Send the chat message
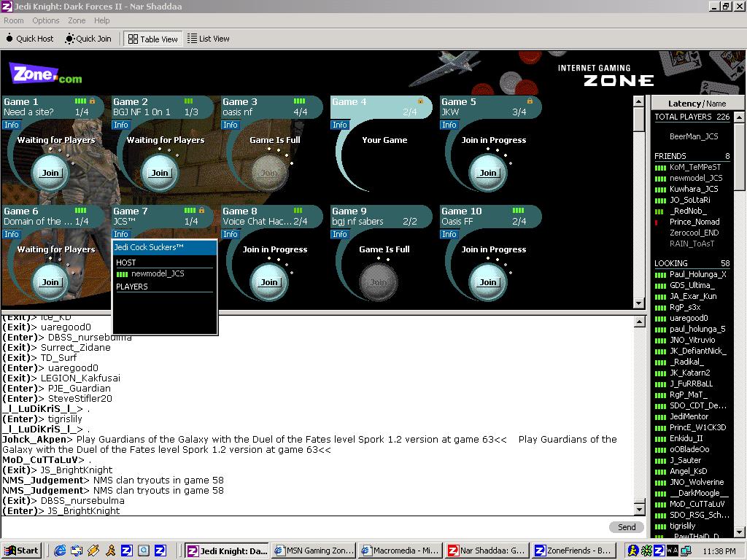The image size is (747, 560). tap(627, 527)
